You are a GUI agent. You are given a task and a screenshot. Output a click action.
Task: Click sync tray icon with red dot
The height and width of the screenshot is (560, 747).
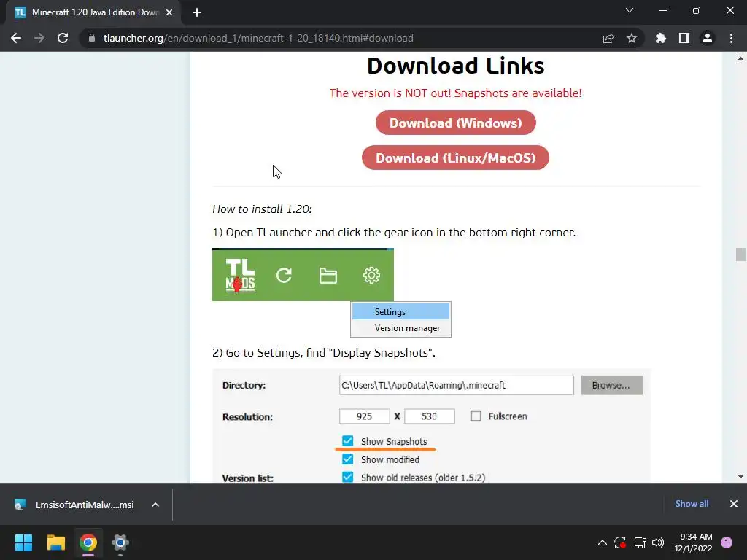(620, 542)
